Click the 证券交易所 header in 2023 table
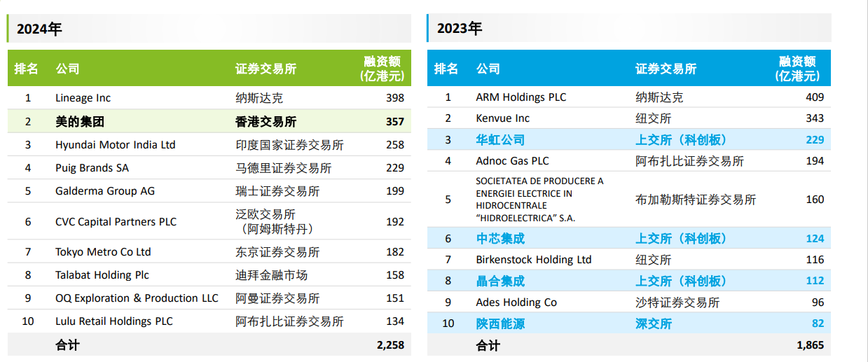This screenshot has height=362, width=868. coord(666,69)
